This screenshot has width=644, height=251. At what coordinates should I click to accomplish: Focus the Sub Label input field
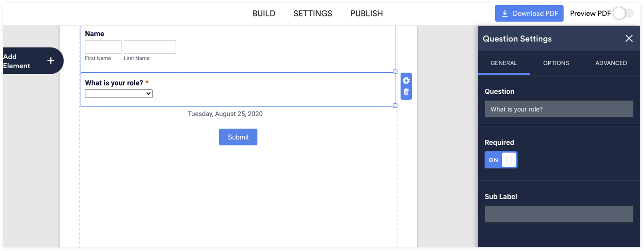tap(559, 214)
